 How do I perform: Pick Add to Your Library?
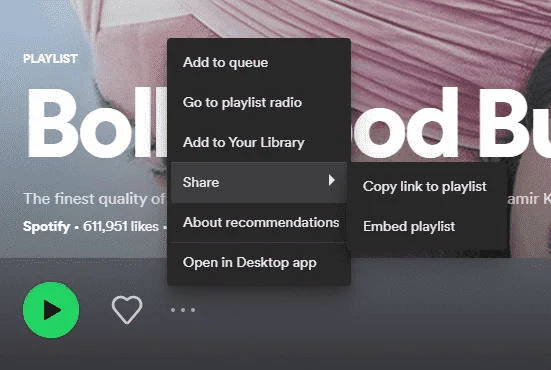(x=259, y=143)
